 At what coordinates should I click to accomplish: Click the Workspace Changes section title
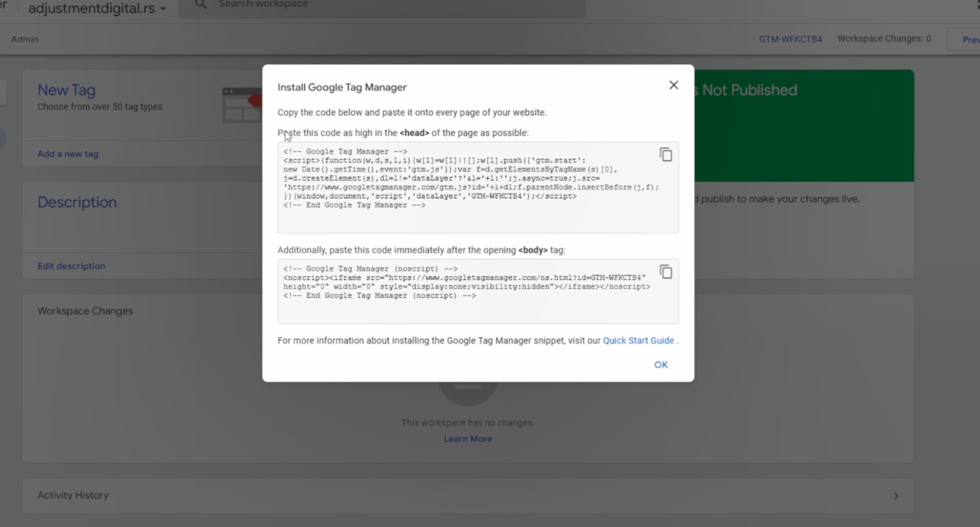[x=85, y=311]
